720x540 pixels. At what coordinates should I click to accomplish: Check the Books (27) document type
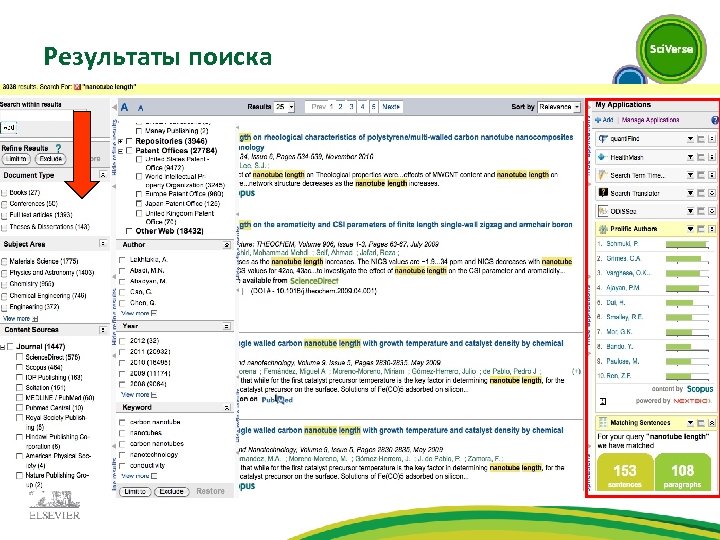[x=4, y=192]
